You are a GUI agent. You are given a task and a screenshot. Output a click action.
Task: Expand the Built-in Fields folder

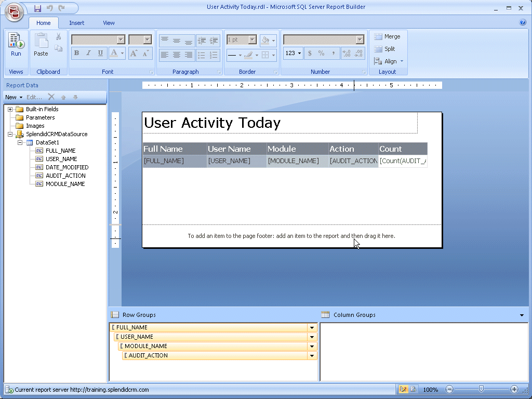(x=10, y=109)
